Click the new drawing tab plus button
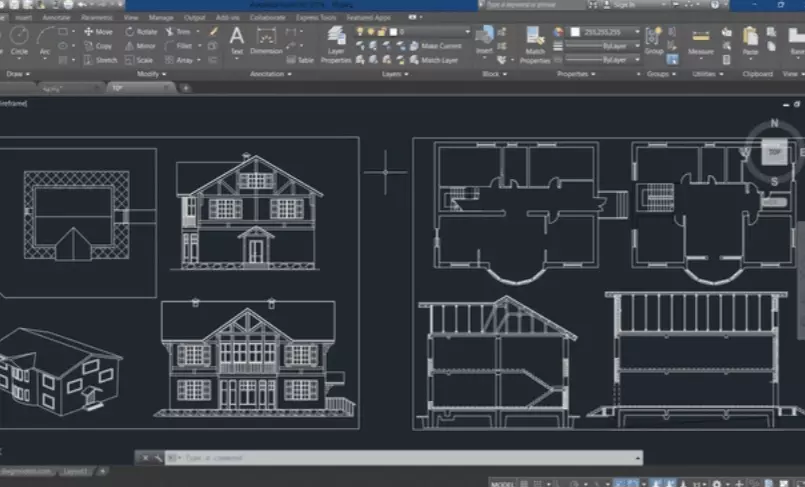 tap(186, 88)
